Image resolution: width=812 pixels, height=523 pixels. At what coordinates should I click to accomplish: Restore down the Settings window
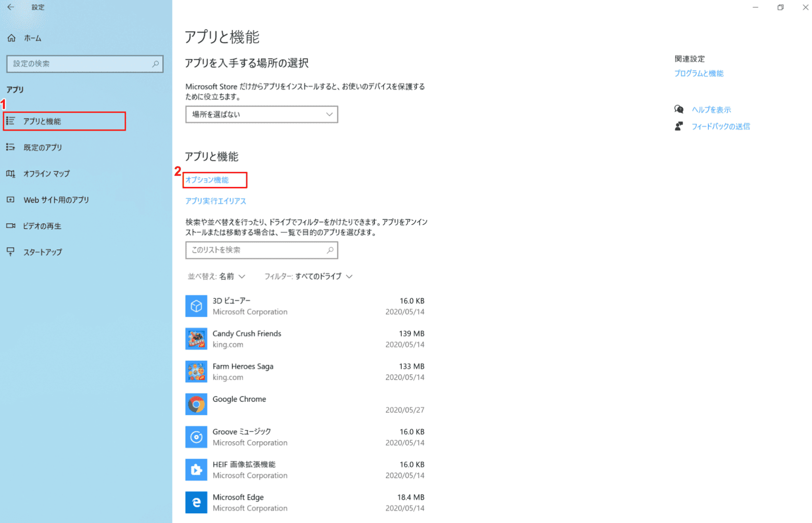(781, 7)
